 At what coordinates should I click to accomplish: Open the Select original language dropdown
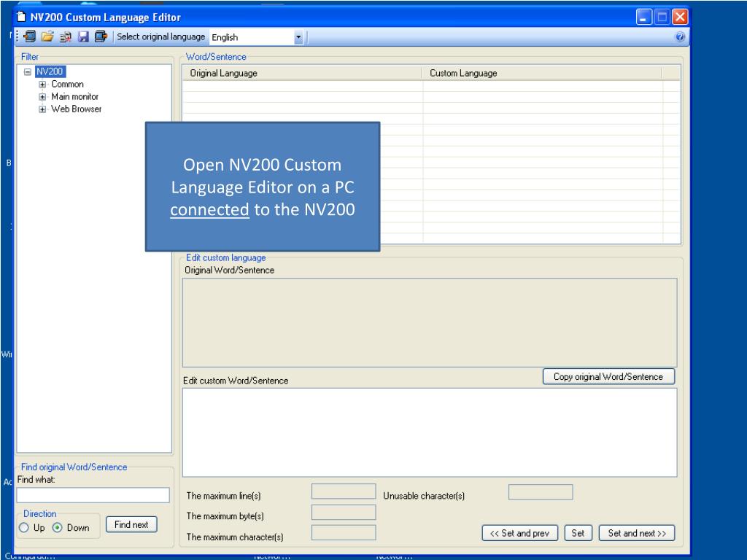pyautogui.click(x=298, y=37)
